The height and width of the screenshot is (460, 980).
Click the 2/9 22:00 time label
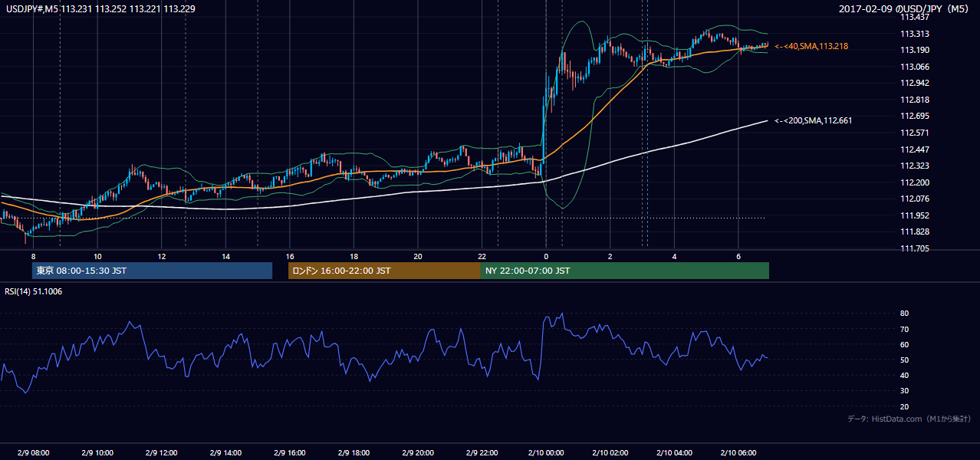click(482, 452)
